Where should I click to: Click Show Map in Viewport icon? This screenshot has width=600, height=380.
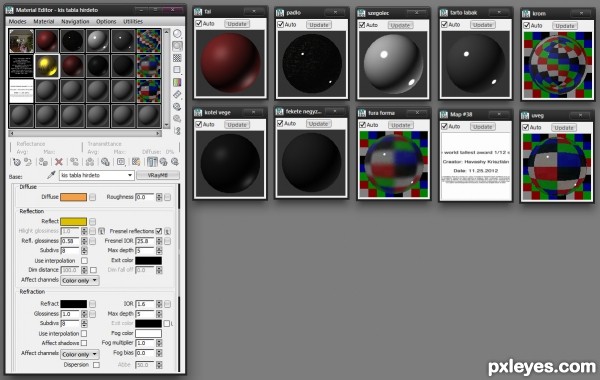[x=136, y=162]
